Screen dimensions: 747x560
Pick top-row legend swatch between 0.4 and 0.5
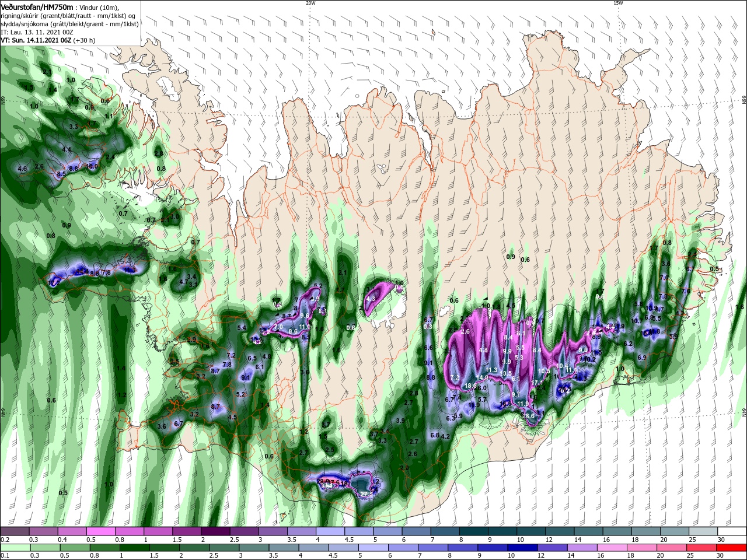pyautogui.click(x=72, y=531)
